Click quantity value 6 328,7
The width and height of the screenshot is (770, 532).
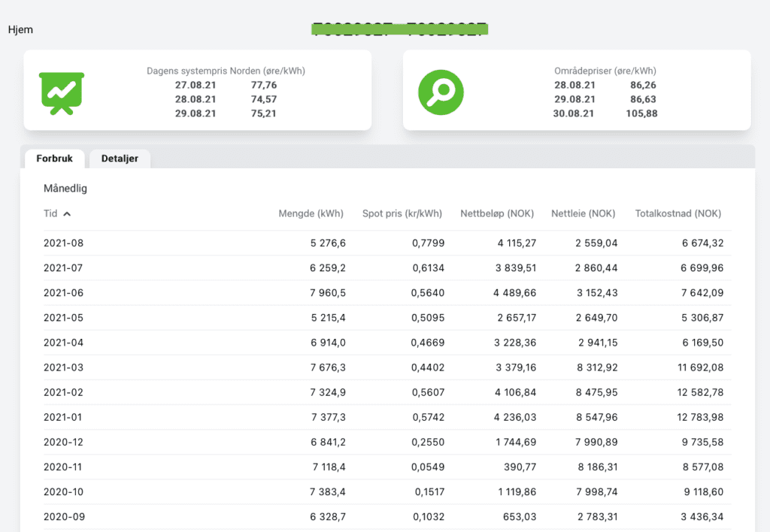(328, 517)
